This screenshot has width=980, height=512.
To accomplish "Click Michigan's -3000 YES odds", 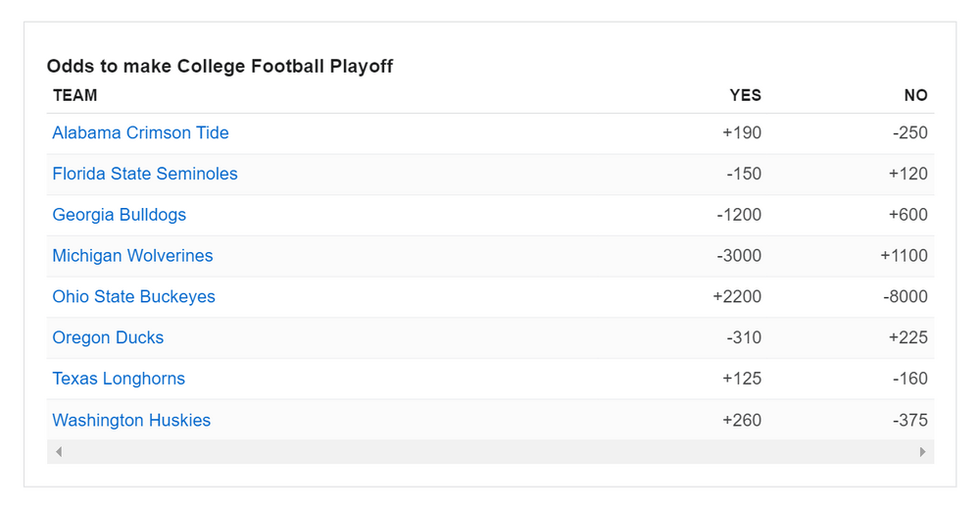I will coord(739,256).
